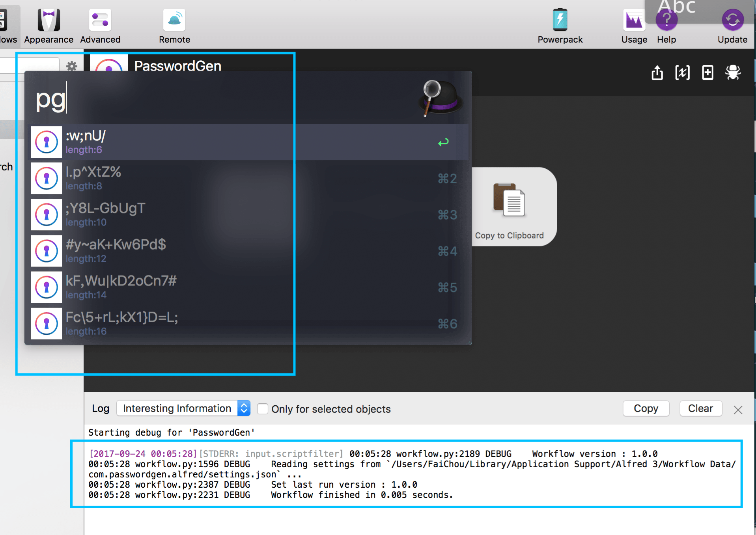Click the workflow list gear icon
The image size is (756, 535).
[x=72, y=65]
